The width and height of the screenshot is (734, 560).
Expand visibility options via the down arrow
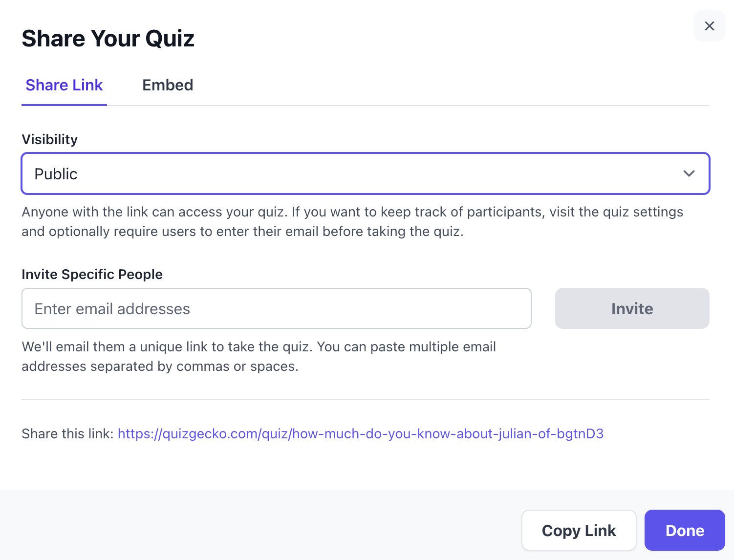click(689, 173)
